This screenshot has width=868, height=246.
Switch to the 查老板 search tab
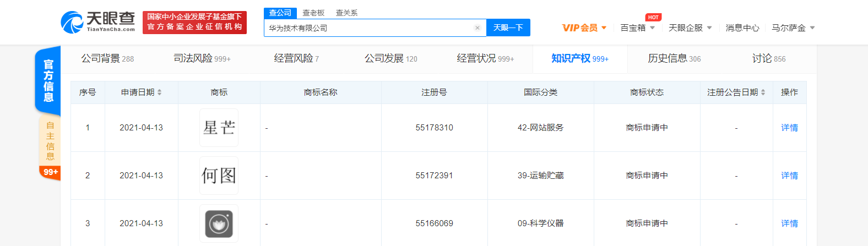click(313, 13)
